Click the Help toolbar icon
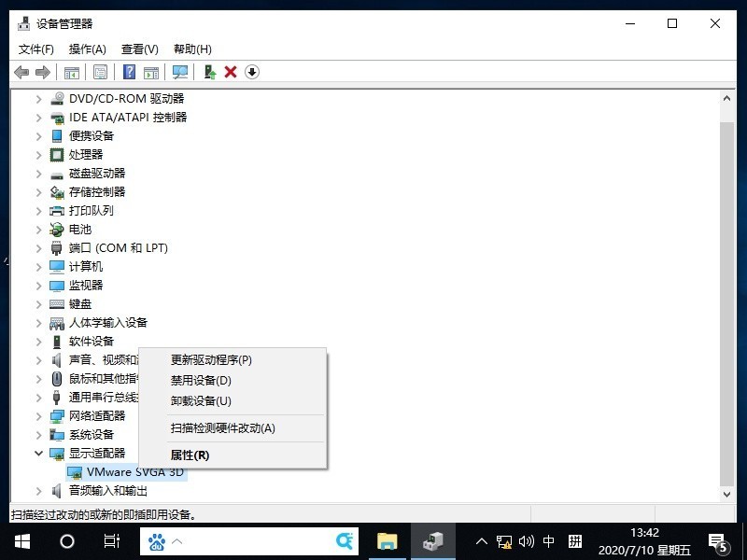This screenshot has height=560, width=747. pyautogui.click(x=128, y=72)
